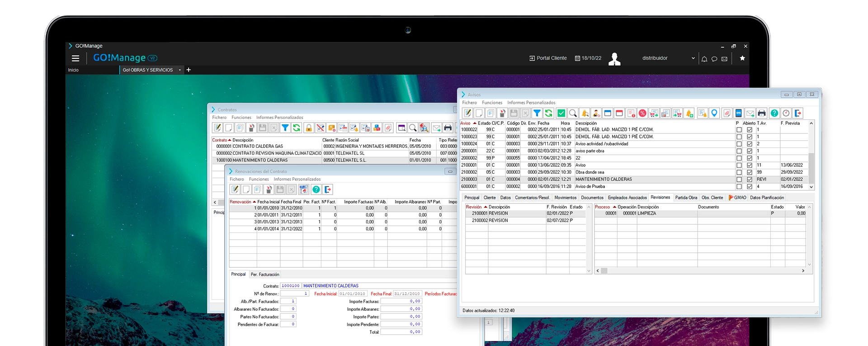This screenshot has height=346, width=868.
Task: Click filter funnel in Contratos toolbar
Action: pyautogui.click(x=285, y=128)
